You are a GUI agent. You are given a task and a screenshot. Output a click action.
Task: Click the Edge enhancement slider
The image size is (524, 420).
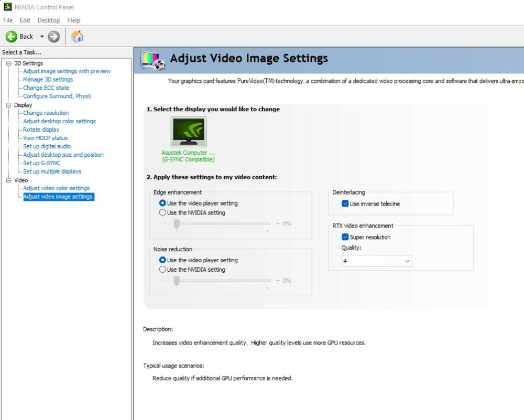point(177,224)
